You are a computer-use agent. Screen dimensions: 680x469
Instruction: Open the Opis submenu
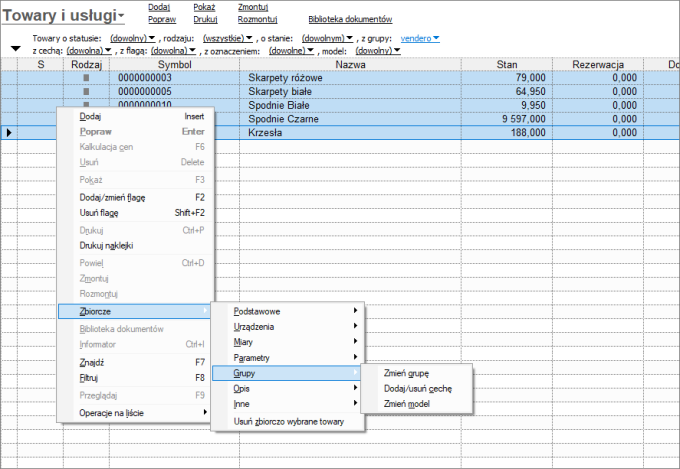click(x=287, y=389)
